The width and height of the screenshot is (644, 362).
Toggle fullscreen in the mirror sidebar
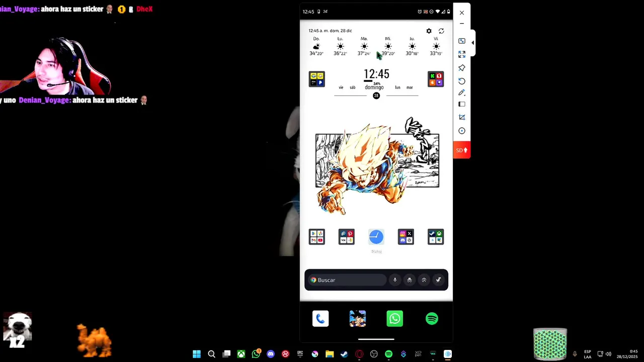pos(462,54)
